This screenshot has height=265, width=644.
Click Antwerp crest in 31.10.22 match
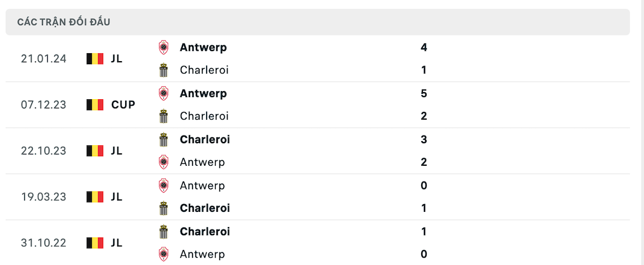[163, 254]
